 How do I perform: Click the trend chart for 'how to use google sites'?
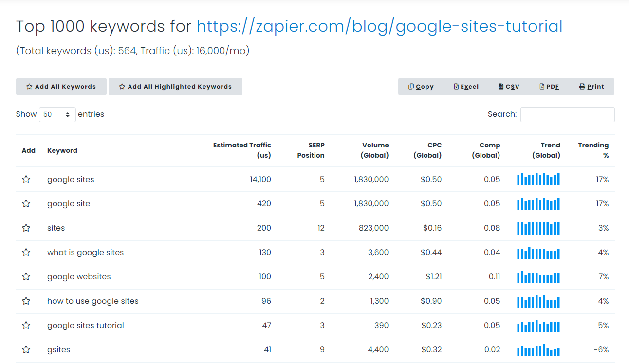coord(538,301)
